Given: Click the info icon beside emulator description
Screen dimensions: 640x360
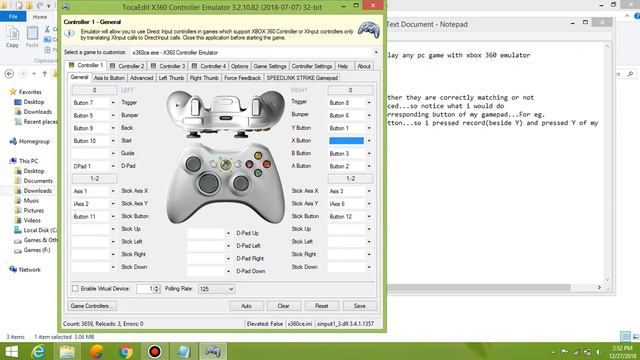Looking at the screenshot, I should pos(69,33).
